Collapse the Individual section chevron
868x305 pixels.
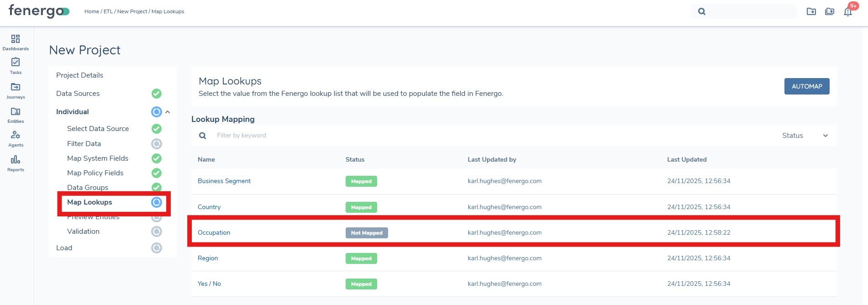[168, 112]
